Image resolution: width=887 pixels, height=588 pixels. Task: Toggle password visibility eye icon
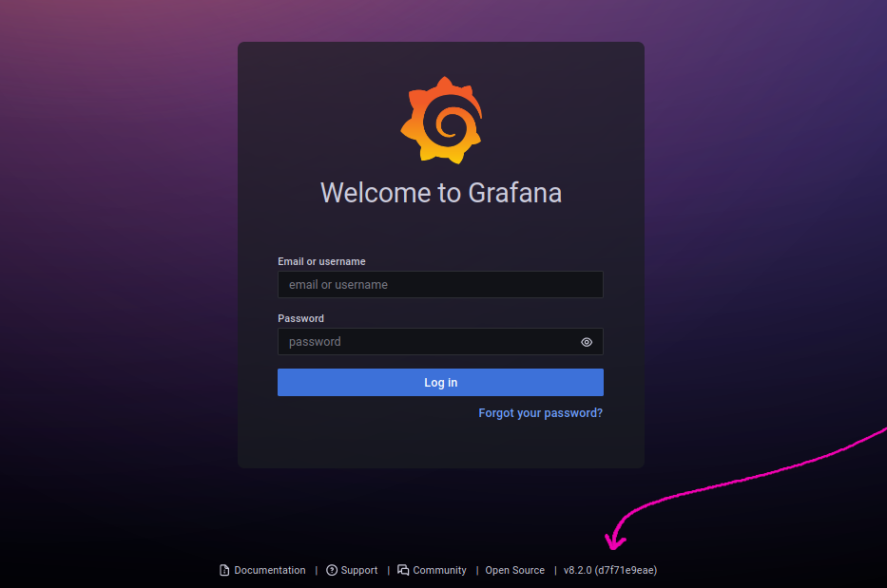point(587,342)
